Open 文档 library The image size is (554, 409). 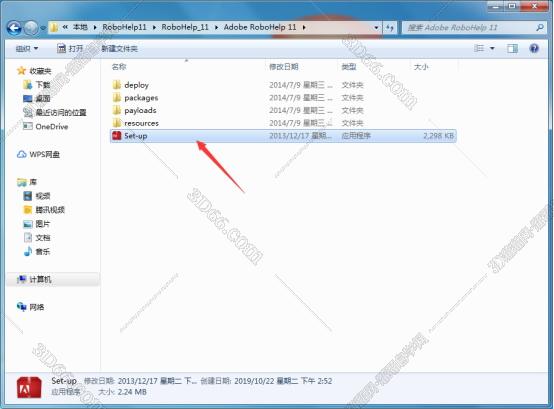click(x=43, y=238)
